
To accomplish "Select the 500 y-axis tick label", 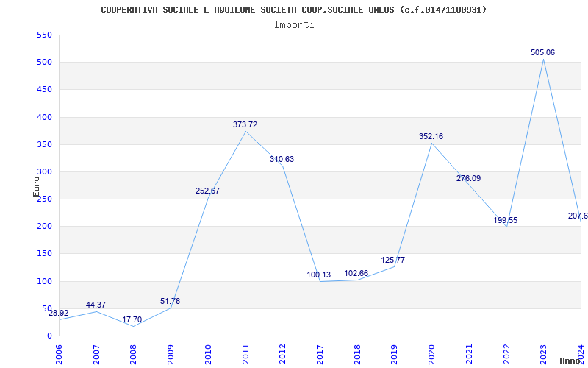I will coord(44,63).
